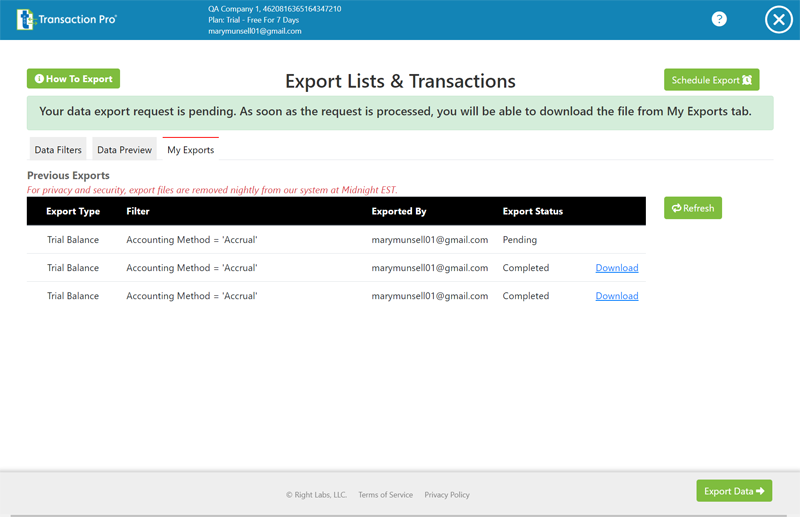This screenshot has height=517, width=800.
Task: Download the first completed Trial Balance export
Action: 617,268
